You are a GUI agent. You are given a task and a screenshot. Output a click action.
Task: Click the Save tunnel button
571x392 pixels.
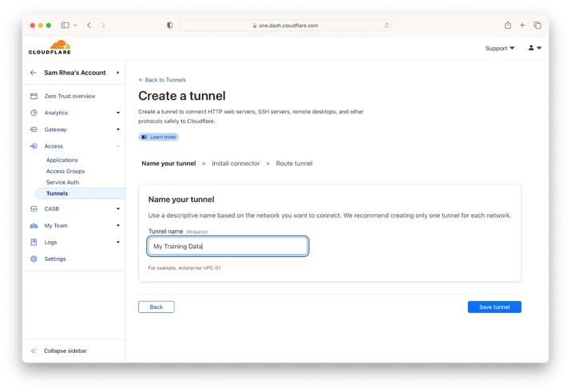point(494,307)
